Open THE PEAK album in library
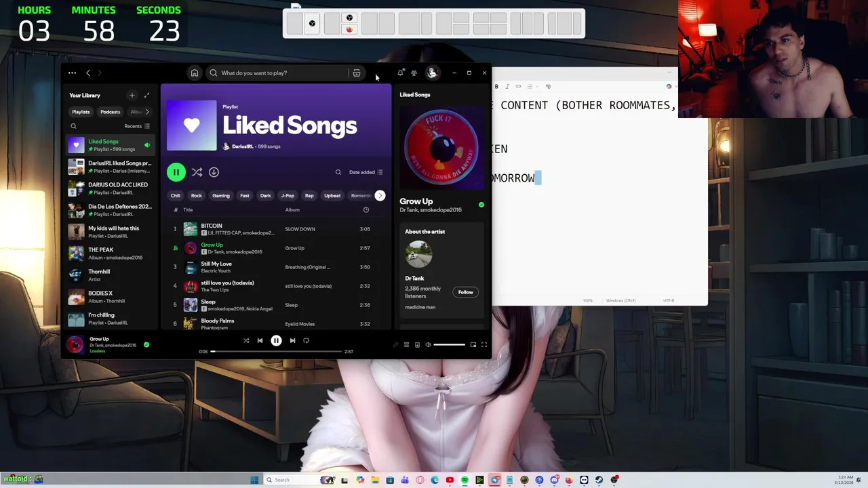 [x=110, y=253]
